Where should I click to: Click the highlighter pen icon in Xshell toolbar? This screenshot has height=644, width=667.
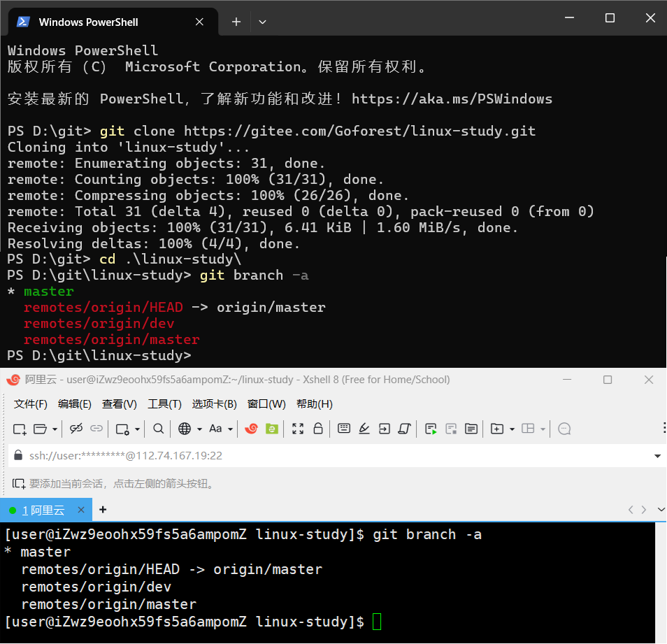point(364,429)
